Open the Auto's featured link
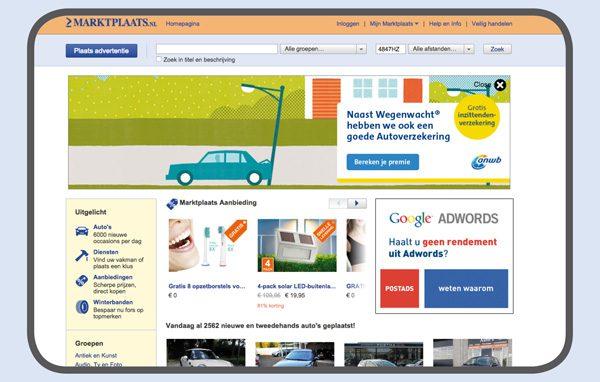600x382 pixels. click(103, 227)
